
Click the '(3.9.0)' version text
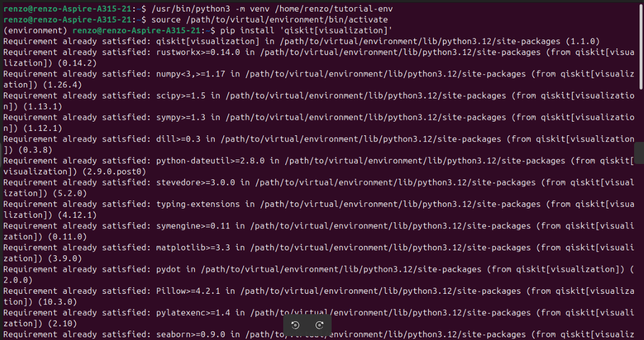tap(64, 259)
